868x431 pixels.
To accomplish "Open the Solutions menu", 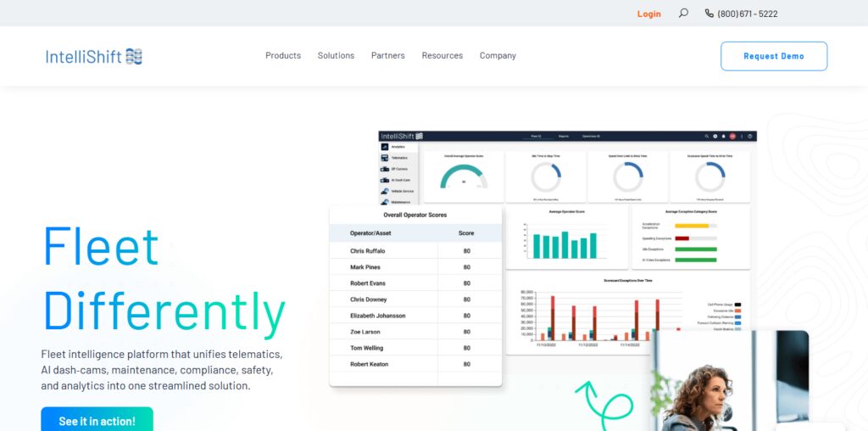I will coord(336,55).
